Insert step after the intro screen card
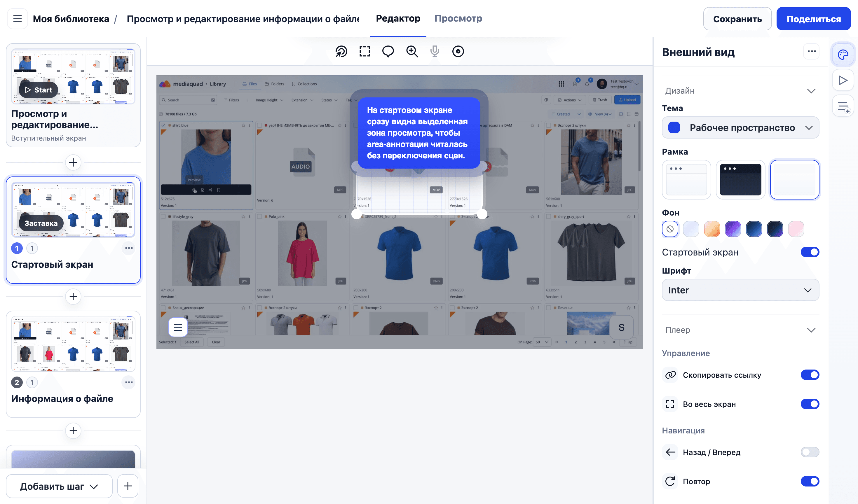Image resolution: width=858 pixels, height=504 pixels. (x=73, y=162)
